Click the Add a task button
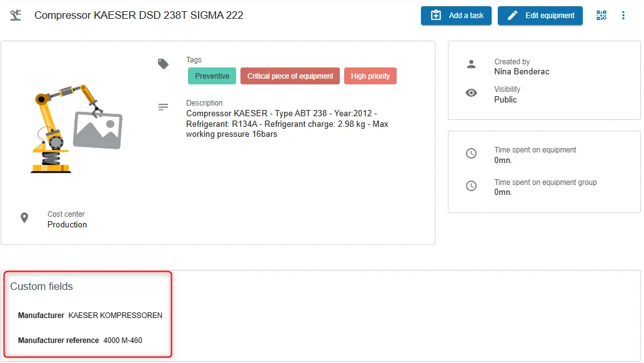 click(x=456, y=16)
